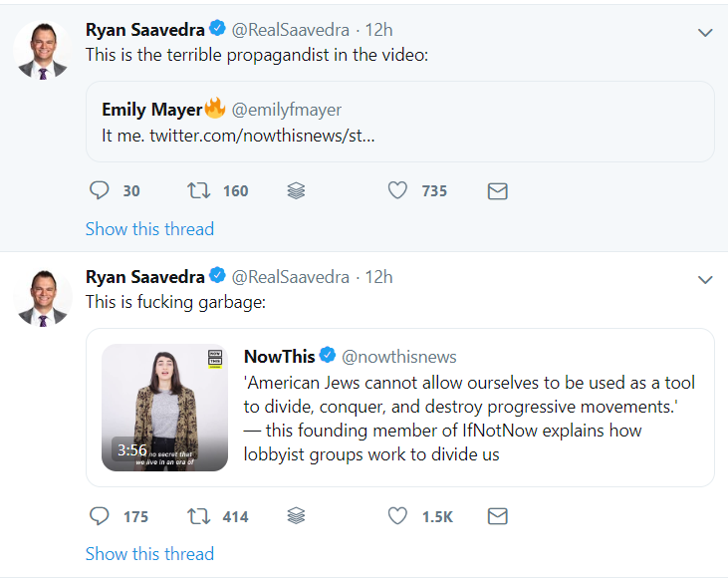
Task: Open the stacked-layers icon on the first tweet
Action: pyautogui.click(x=296, y=190)
